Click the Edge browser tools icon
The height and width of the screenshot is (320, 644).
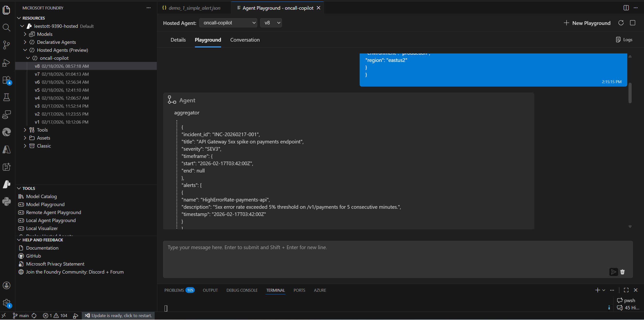[x=7, y=132]
